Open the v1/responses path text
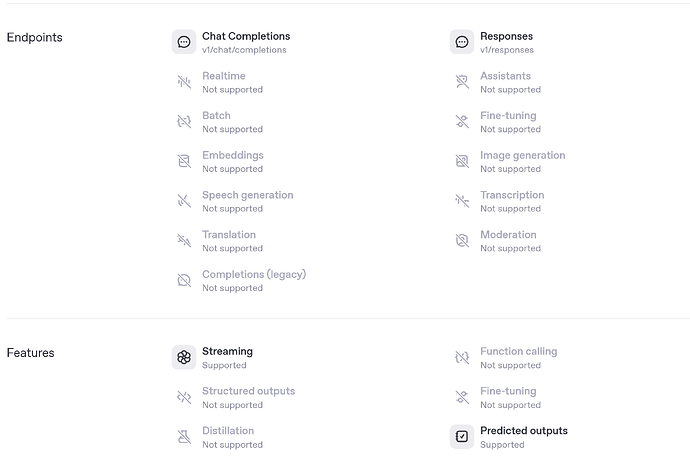The height and width of the screenshot is (473, 690). click(506, 50)
